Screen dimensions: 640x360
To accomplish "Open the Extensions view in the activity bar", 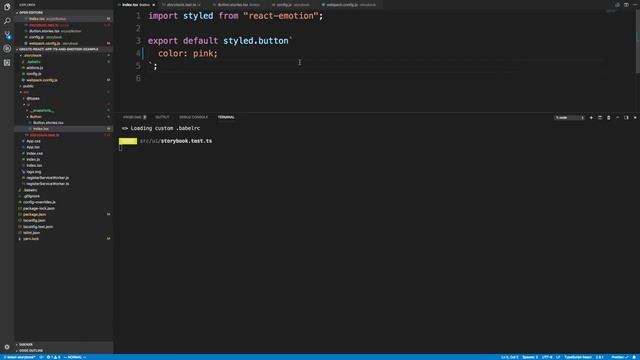I will tap(7, 62).
